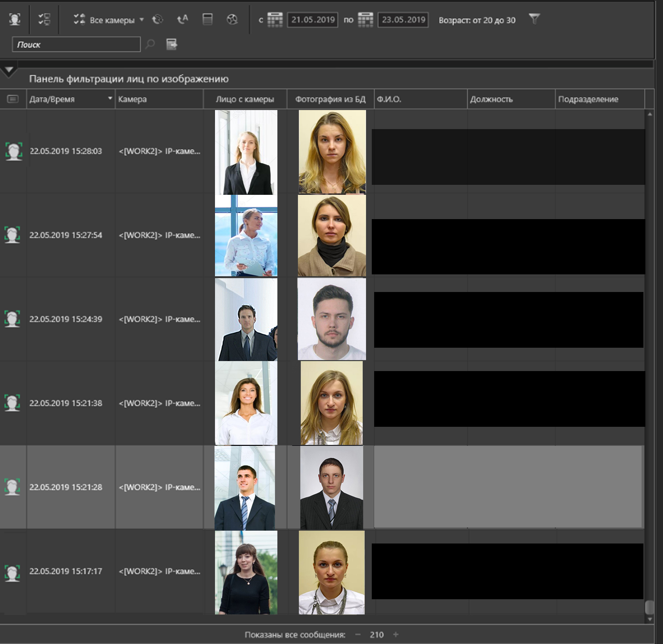Select the 22.05.2019 15:21:38 timestamp
Viewport: 663px width, 644px height.
tap(66, 403)
